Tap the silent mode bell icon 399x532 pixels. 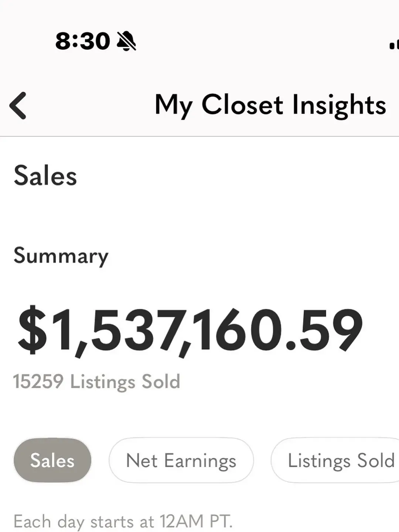coord(126,41)
